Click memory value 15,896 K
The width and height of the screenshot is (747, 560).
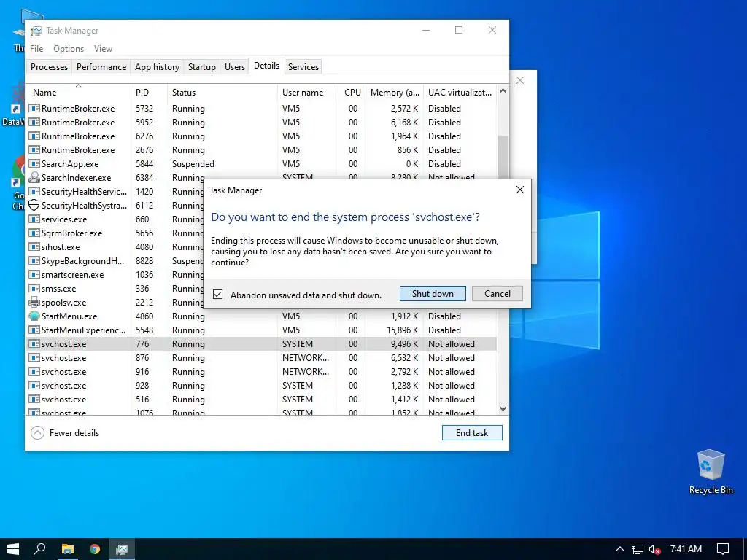point(402,330)
